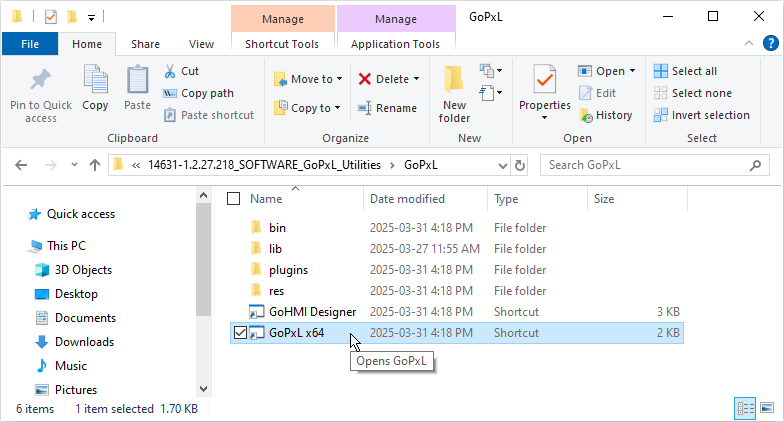Uncheck the GoPxL x64 item checkbox
784x422 pixels.
point(238,333)
